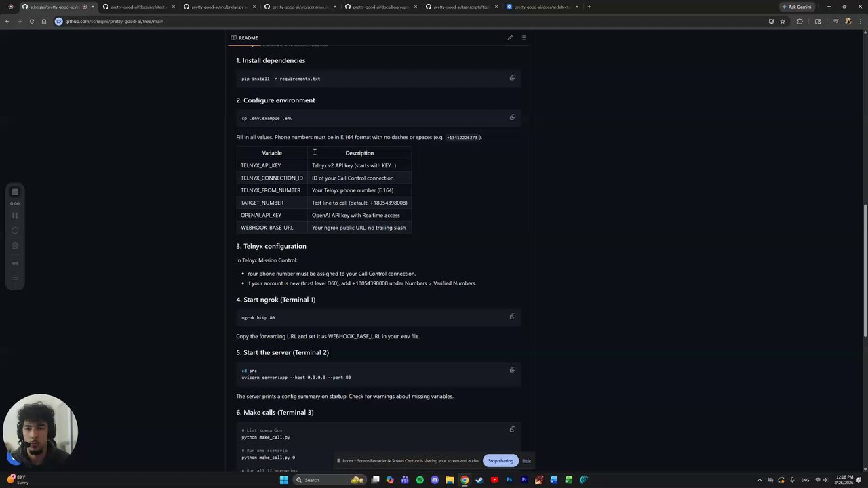Image resolution: width=868 pixels, height=488 pixels.
Task: Click the taskbar Search box
Action: click(x=329, y=480)
